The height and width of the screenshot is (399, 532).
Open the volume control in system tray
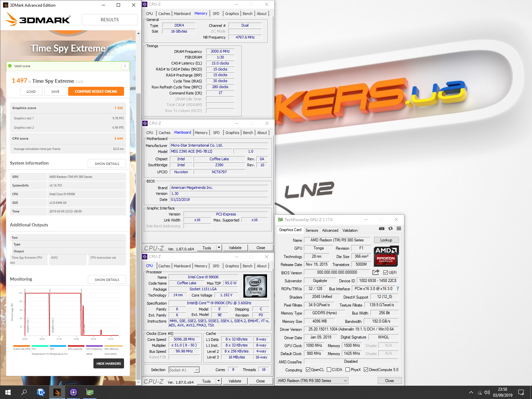coord(487,392)
